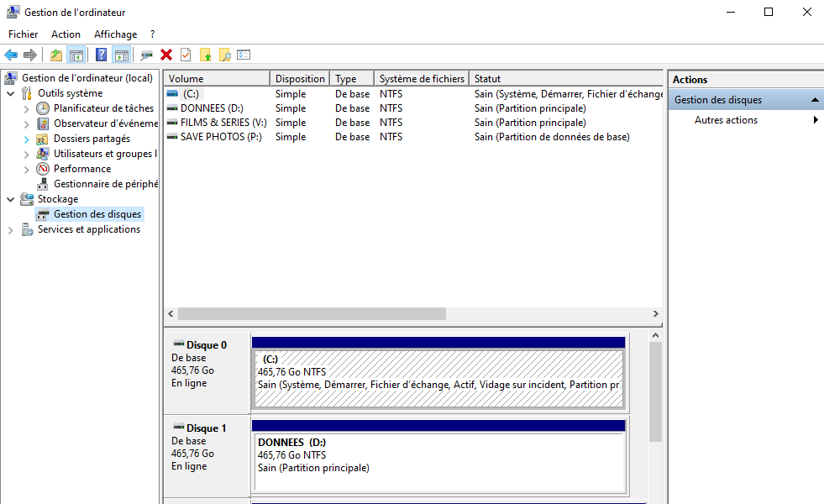This screenshot has height=504, width=824.
Task: Click the disk pane vertical scrollbar up arrow
Action: click(655, 335)
